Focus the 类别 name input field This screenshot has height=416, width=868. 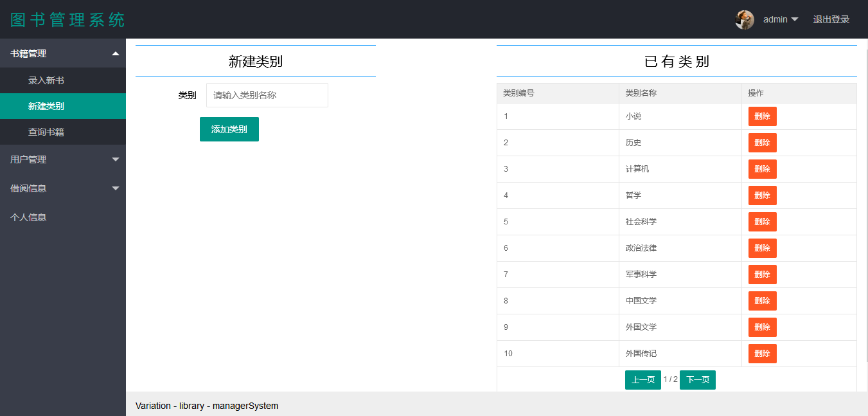pyautogui.click(x=267, y=95)
